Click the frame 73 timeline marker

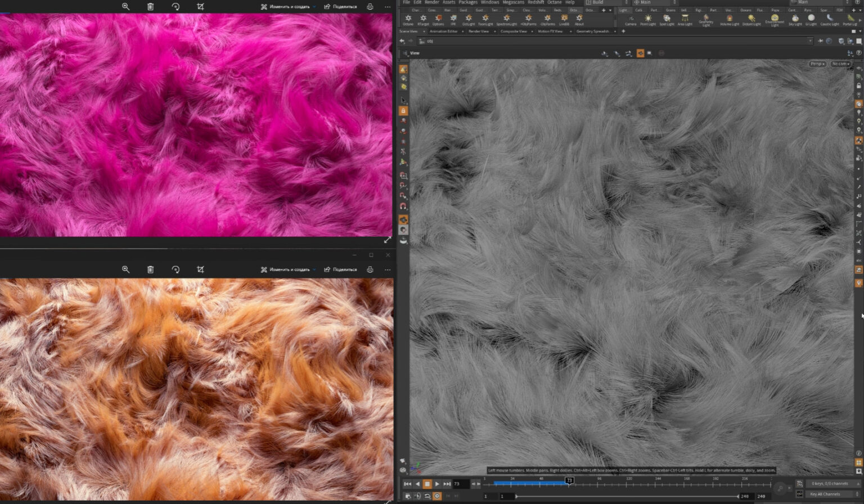569,480
